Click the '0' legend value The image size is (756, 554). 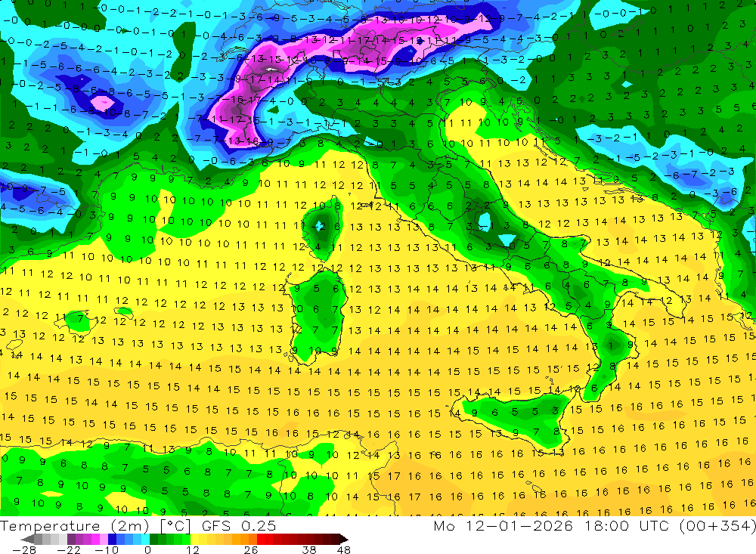click(x=148, y=550)
